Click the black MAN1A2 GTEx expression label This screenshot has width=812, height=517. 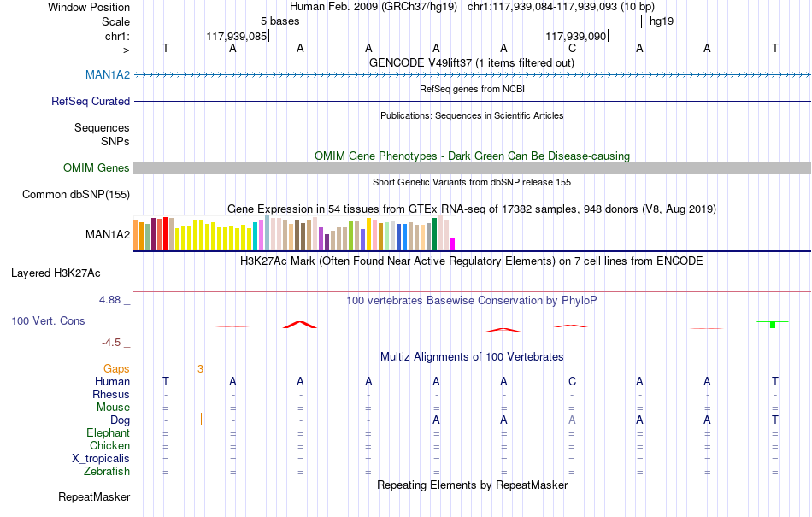108,234
